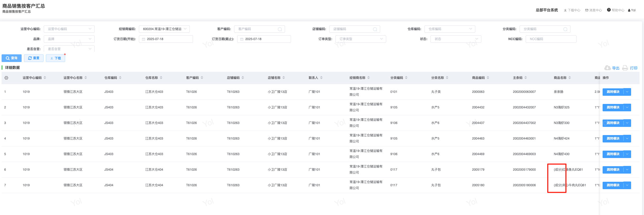Click search icon in 店铺编码 field
This screenshot has width=644, height=215.
pos(375,29)
